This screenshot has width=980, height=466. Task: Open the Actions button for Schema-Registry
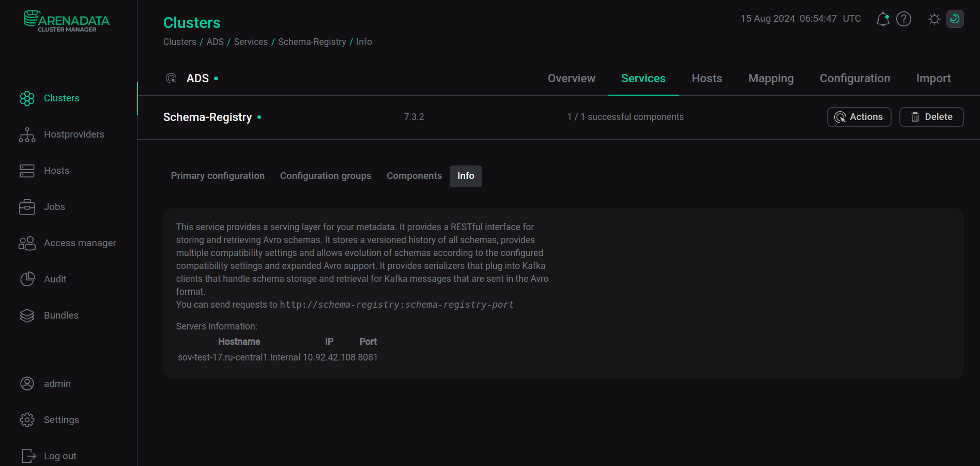click(859, 117)
